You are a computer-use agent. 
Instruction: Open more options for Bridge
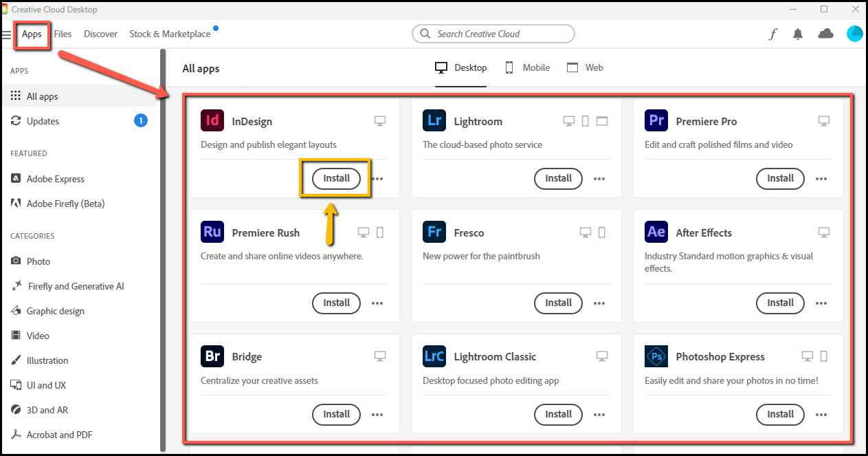(377, 415)
